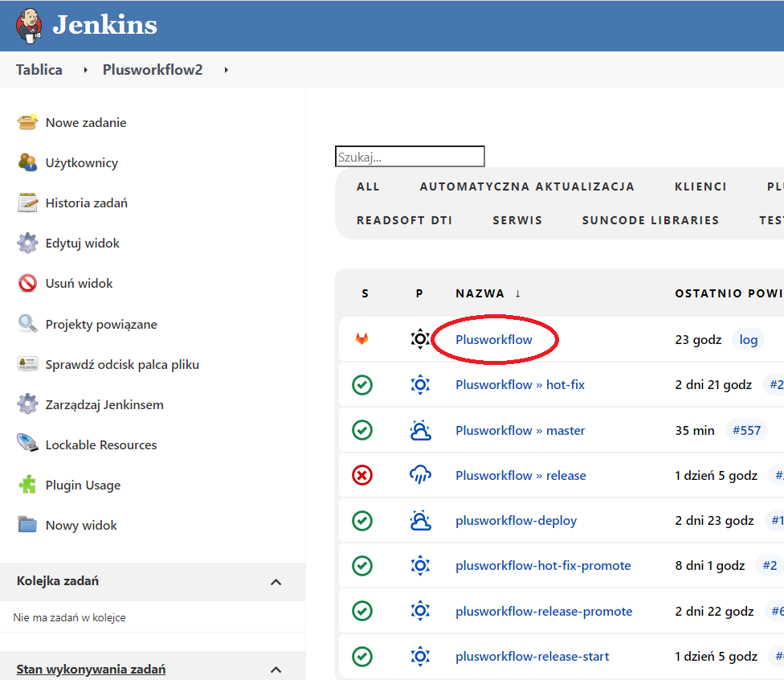Open the plusworkflow-hot-fix-promote job
Screen dimensions: 784x680
pyautogui.click(x=543, y=565)
